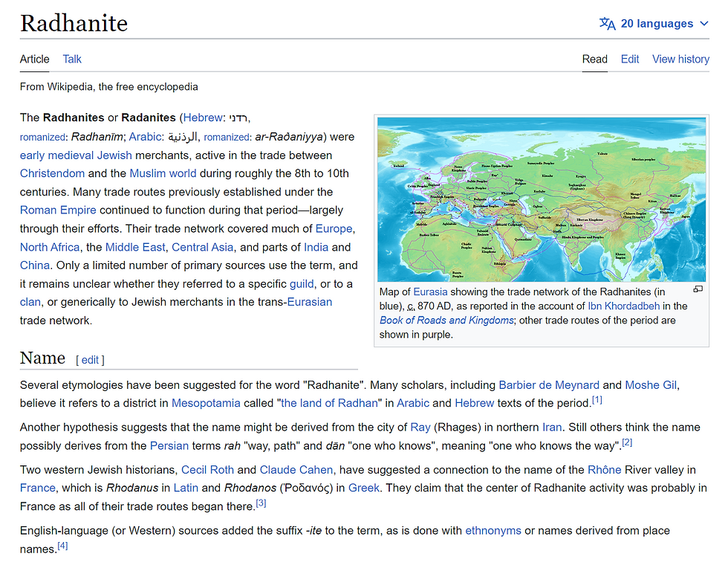
Task: Follow the Hebrew link in the intro
Action: (x=202, y=117)
